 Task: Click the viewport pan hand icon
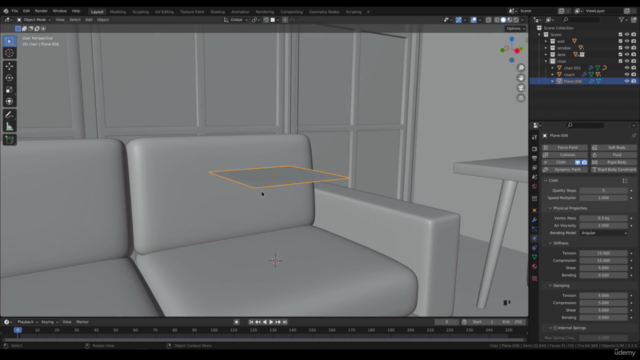point(521,78)
